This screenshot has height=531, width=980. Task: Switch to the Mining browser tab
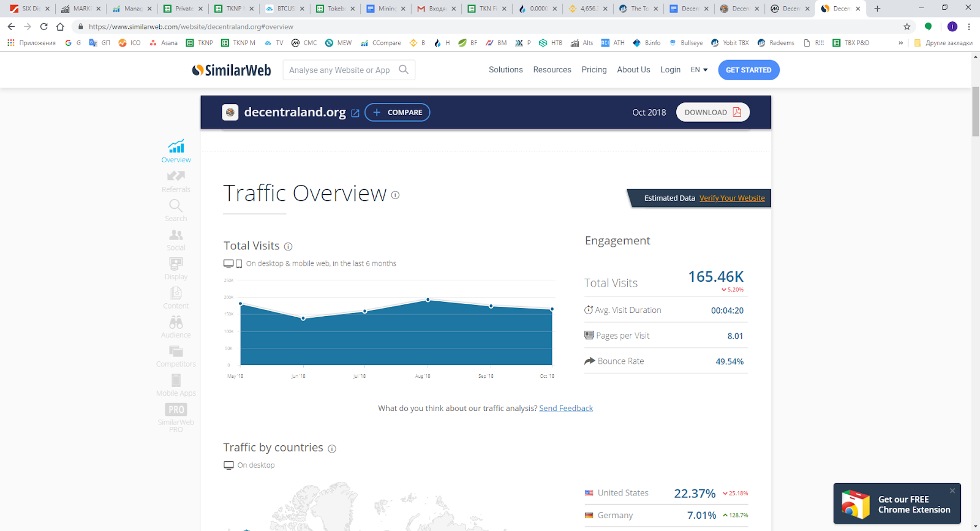(386, 9)
